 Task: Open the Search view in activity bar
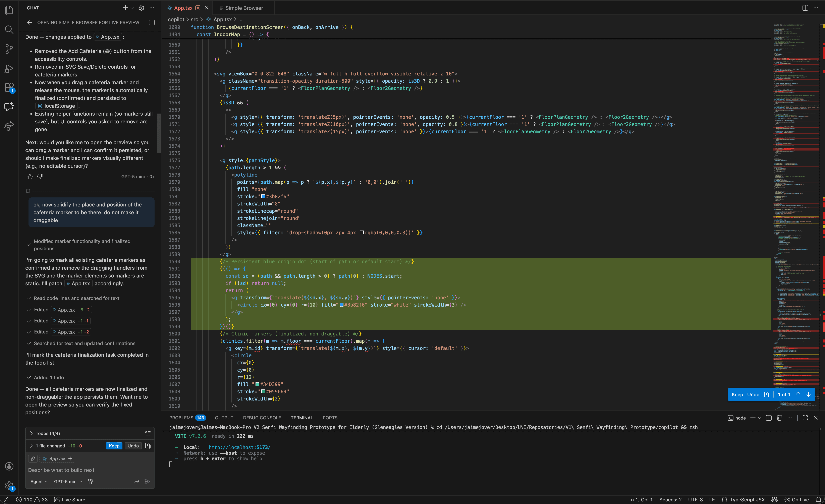pos(9,30)
